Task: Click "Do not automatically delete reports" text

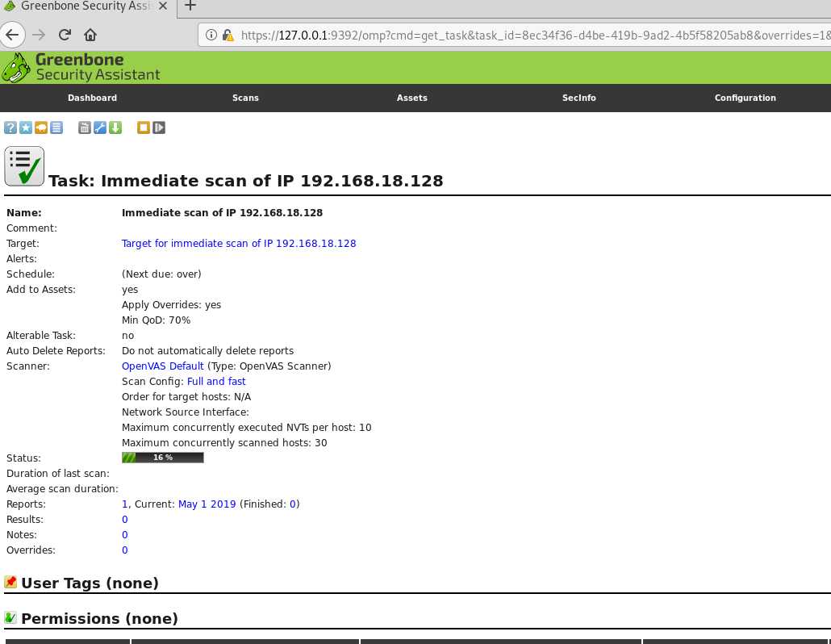Action: click(x=208, y=351)
